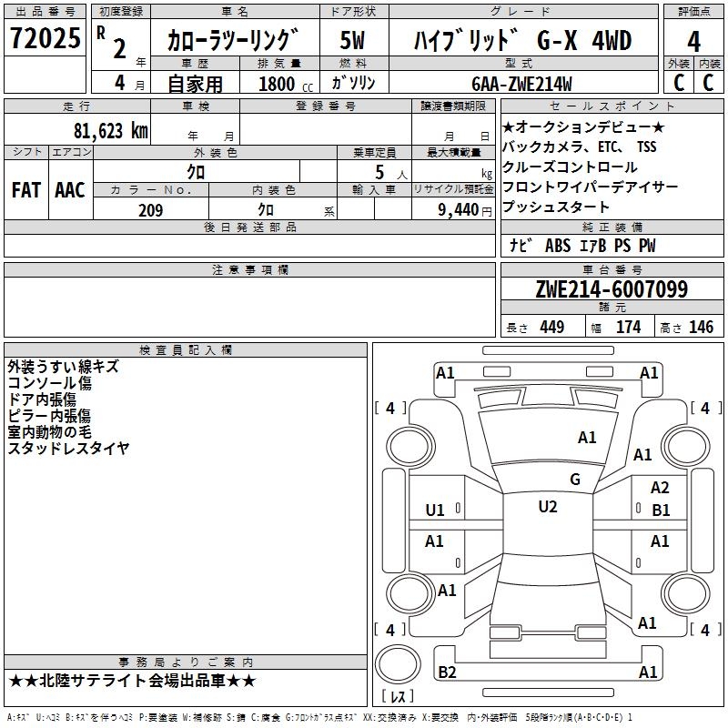This screenshot has width=728, height=728.
Task: Click the line プッシュスタート
Action: coord(555,207)
